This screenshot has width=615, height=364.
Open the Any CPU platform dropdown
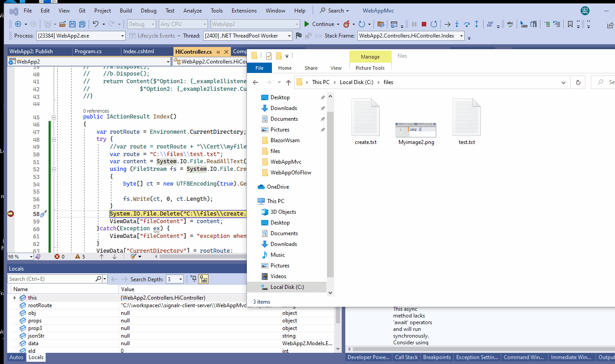click(183, 24)
